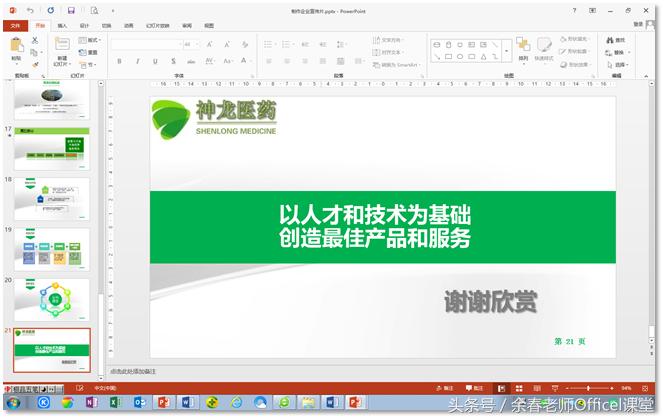Switch to Normal view in status bar
The image size is (664, 419).
[x=501, y=388]
